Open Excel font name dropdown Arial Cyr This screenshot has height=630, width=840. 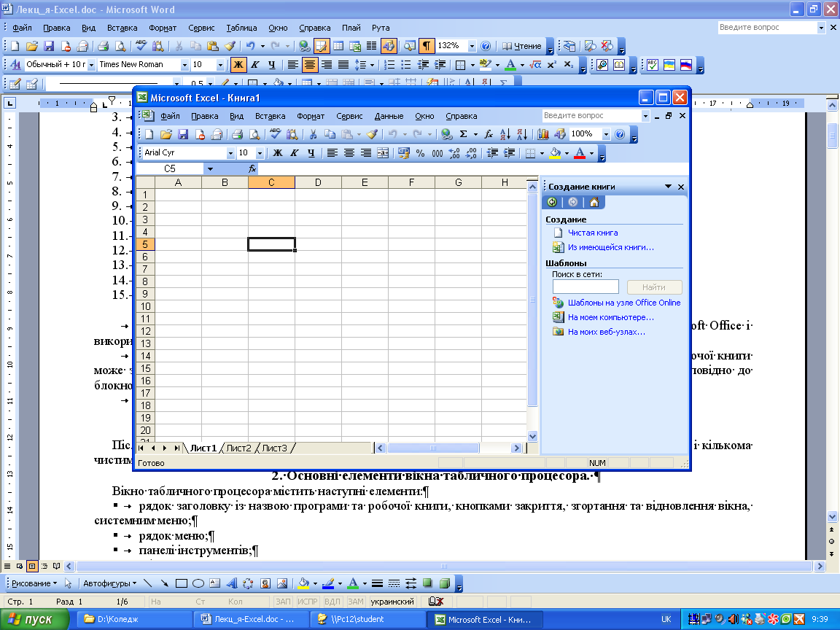pyautogui.click(x=230, y=153)
